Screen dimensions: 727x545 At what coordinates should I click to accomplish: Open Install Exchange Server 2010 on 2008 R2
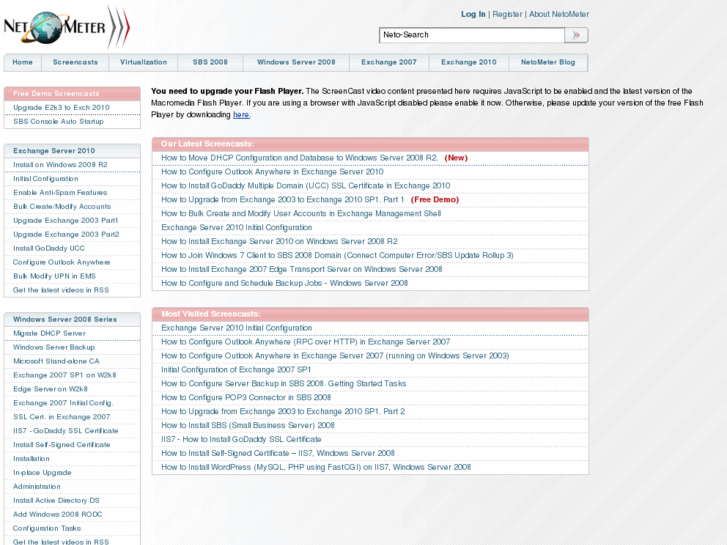click(279, 242)
